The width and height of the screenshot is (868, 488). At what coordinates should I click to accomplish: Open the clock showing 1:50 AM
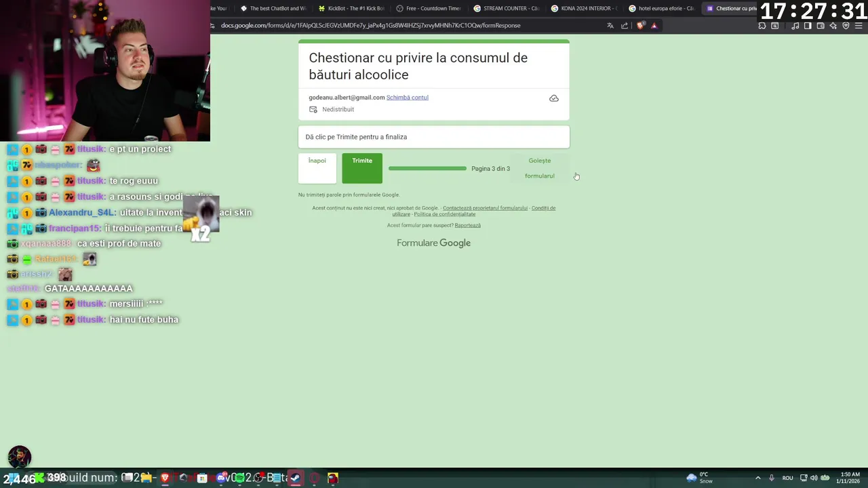850,478
